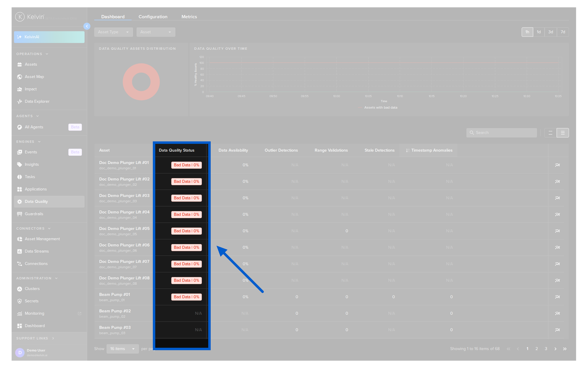The height and width of the screenshot is (368, 588).
Task: Sort by Stale Detections column header
Action: pyautogui.click(x=379, y=151)
